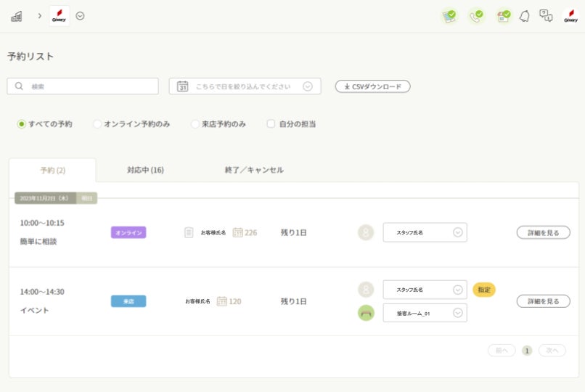Open the help Q&A chat icon
Viewport: 585px width, 392px height.
[546, 16]
